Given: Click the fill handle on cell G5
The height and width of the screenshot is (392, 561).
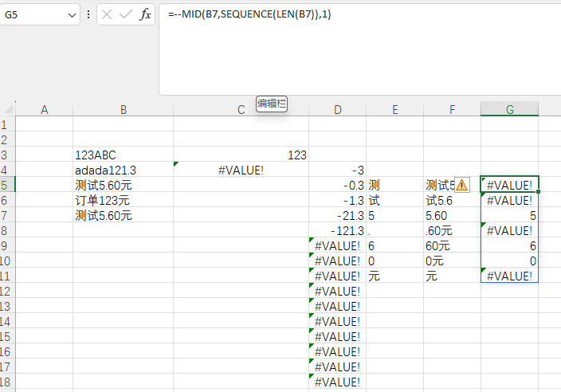Looking at the screenshot, I should pyautogui.click(x=538, y=192).
